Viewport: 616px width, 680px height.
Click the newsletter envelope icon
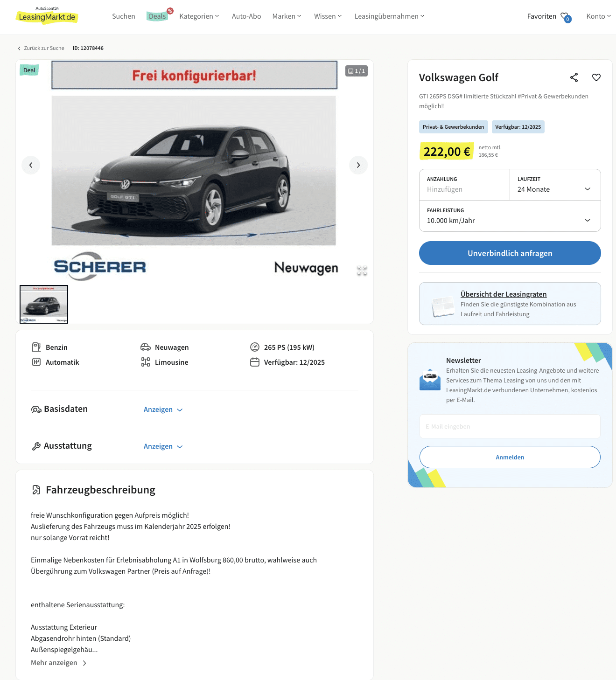(x=430, y=379)
